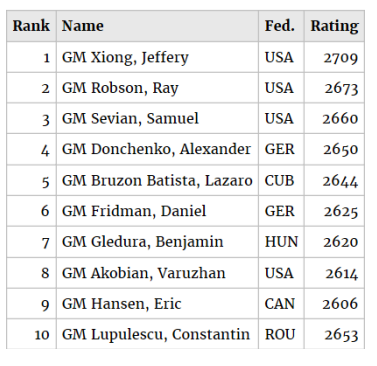Click on GM Lupulescu, Constantin

[x=156, y=334]
